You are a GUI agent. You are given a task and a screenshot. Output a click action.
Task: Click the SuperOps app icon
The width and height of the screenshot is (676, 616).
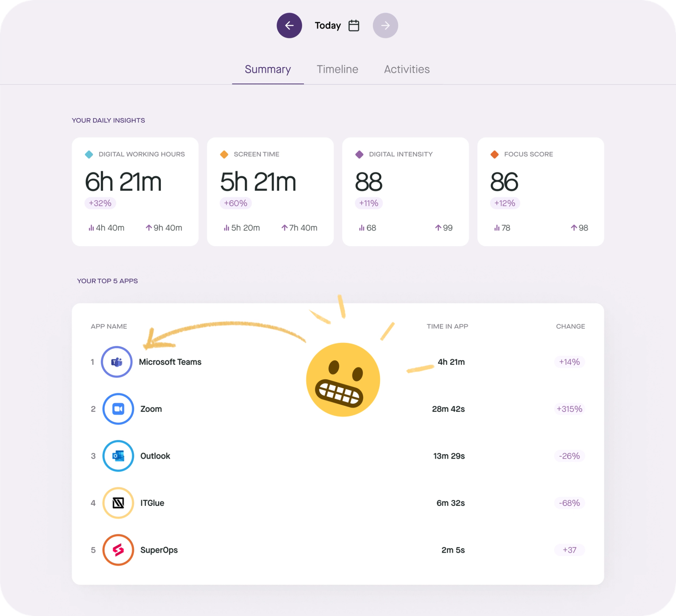pos(118,550)
